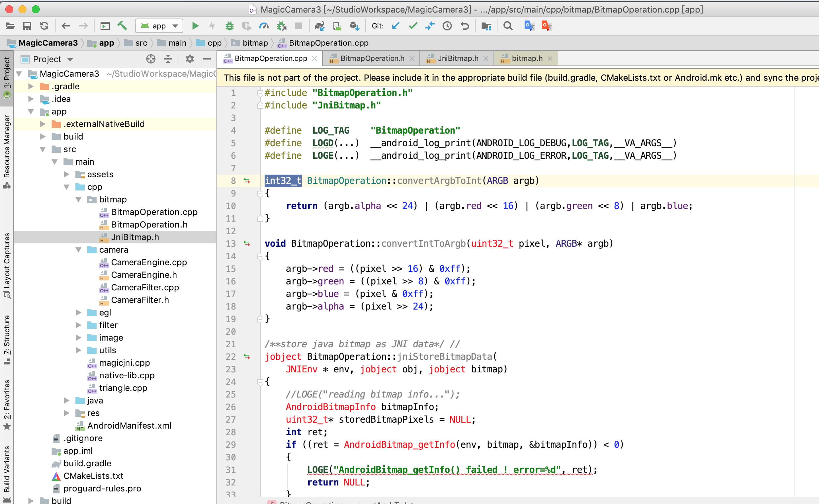
Task: Click the Make Project hammer icon
Action: 122,26
